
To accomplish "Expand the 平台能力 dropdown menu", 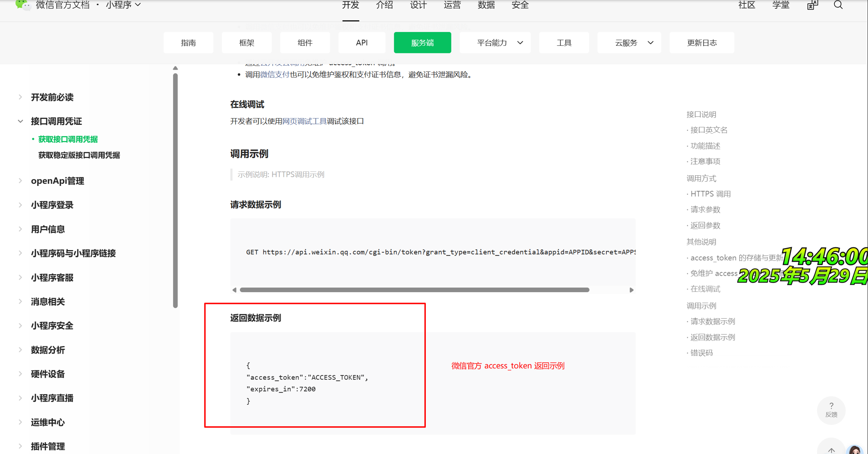I will [x=495, y=42].
